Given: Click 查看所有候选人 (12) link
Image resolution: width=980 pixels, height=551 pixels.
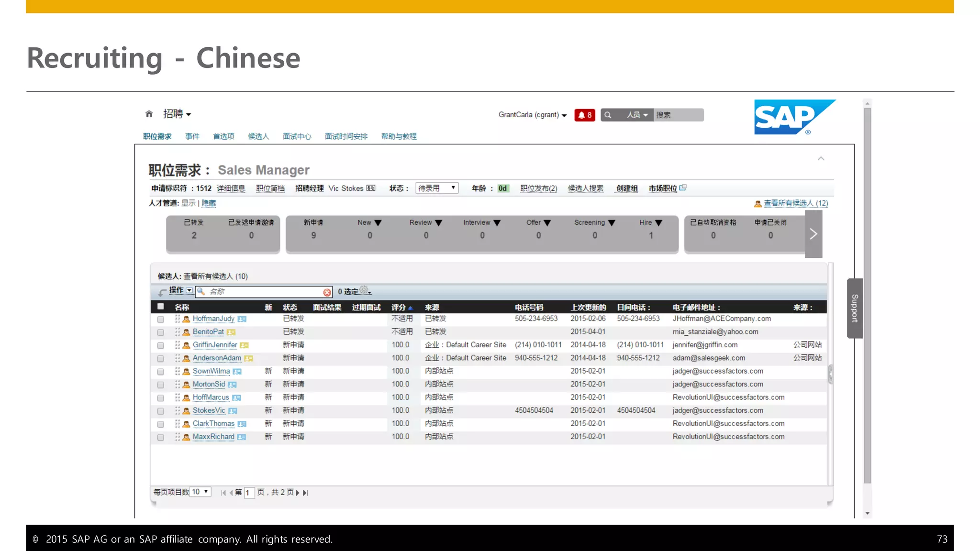Looking at the screenshot, I should point(796,203).
